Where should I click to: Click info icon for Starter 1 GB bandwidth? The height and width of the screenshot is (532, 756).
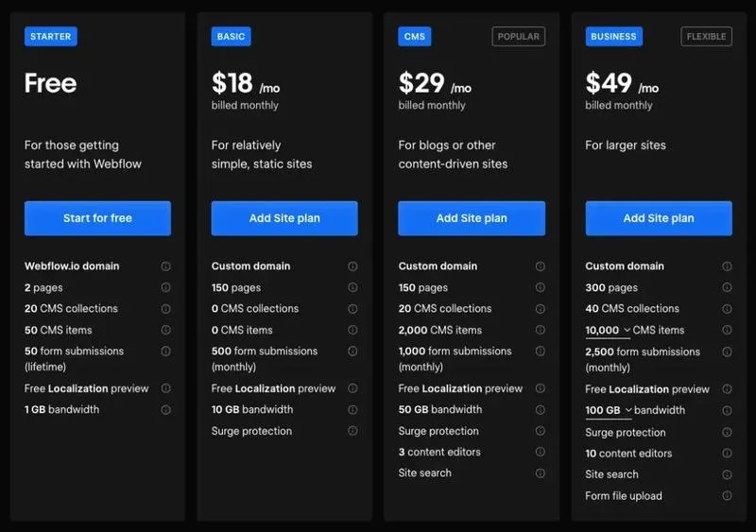[165, 410]
